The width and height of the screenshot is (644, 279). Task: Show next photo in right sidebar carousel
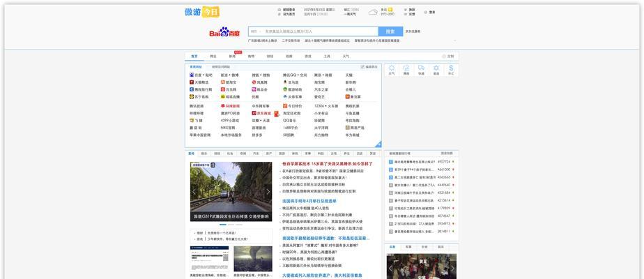click(452, 269)
